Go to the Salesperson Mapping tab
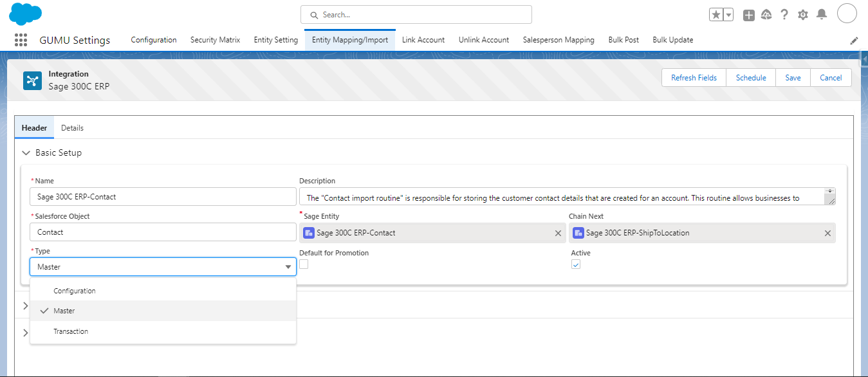 [x=559, y=40]
